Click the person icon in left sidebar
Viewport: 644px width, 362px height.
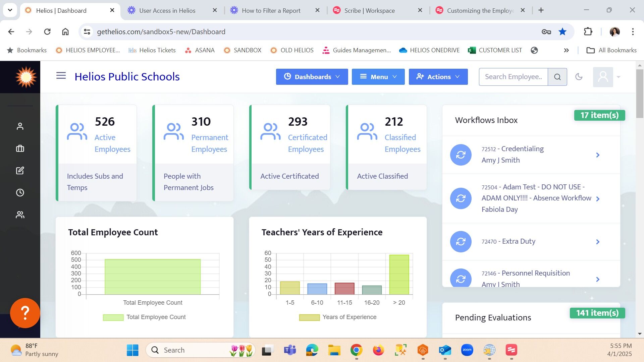(20, 126)
